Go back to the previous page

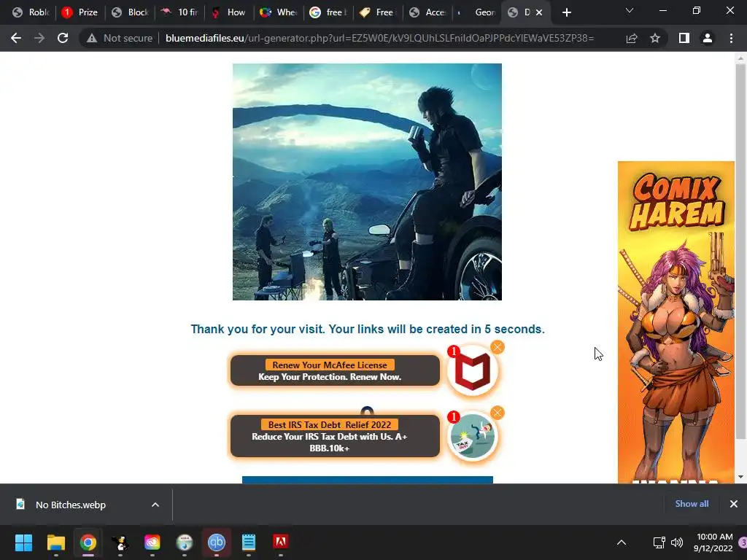coord(16,38)
